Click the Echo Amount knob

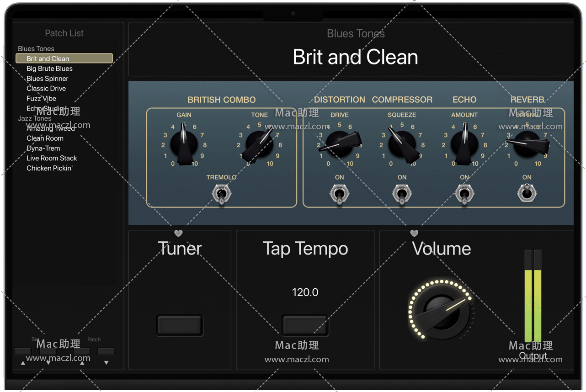pyautogui.click(x=464, y=144)
